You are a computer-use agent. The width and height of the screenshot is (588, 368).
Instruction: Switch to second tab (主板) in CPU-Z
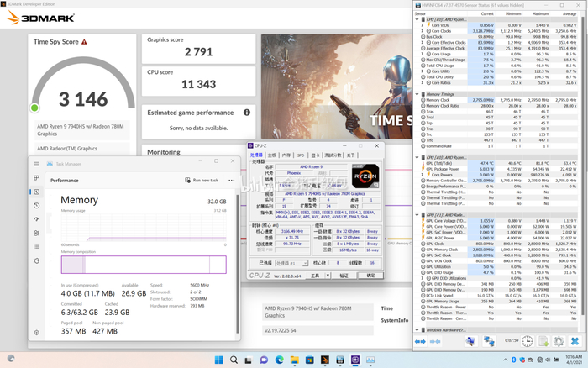click(x=272, y=155)
